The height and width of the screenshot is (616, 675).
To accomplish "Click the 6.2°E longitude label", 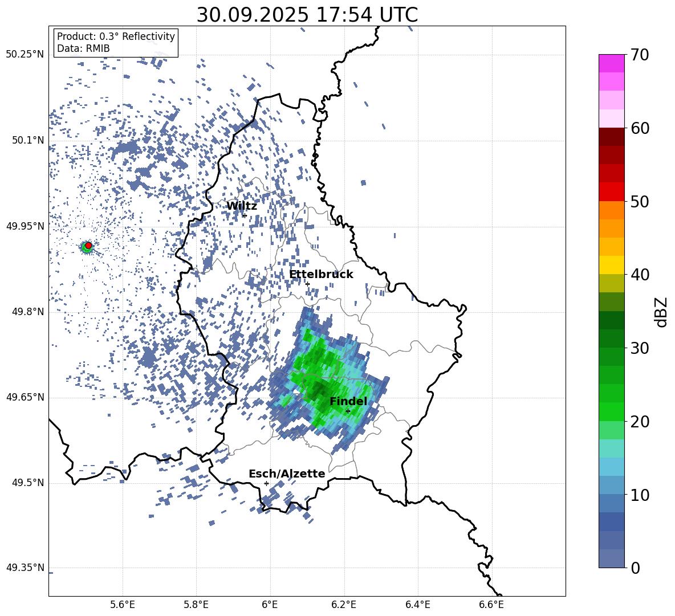I will 344,605.
